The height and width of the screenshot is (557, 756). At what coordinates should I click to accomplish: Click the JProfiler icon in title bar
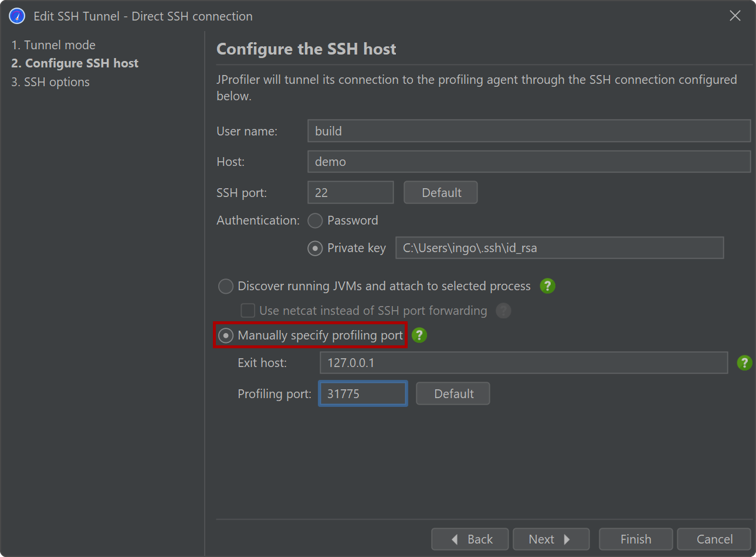17,16
